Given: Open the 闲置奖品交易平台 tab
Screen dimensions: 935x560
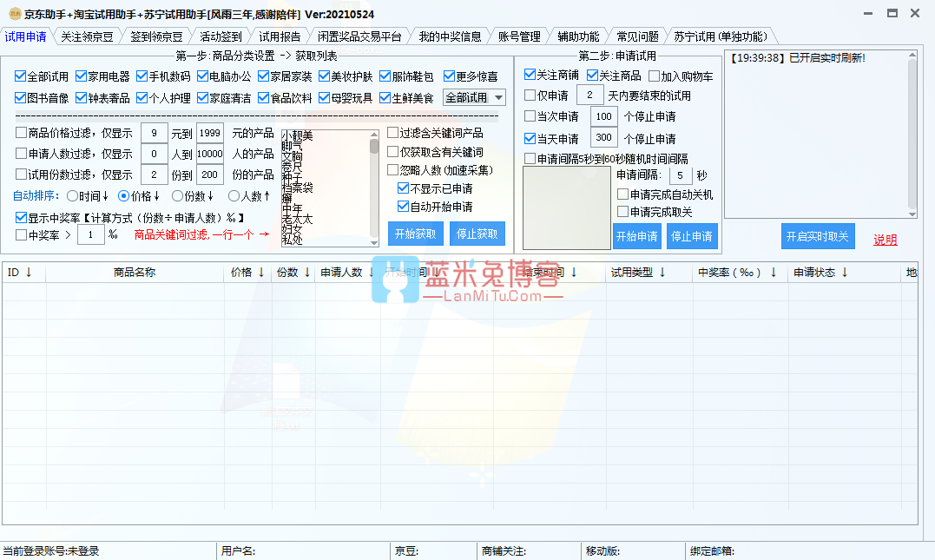Looking at the screenshot, I should pos(359,37).
